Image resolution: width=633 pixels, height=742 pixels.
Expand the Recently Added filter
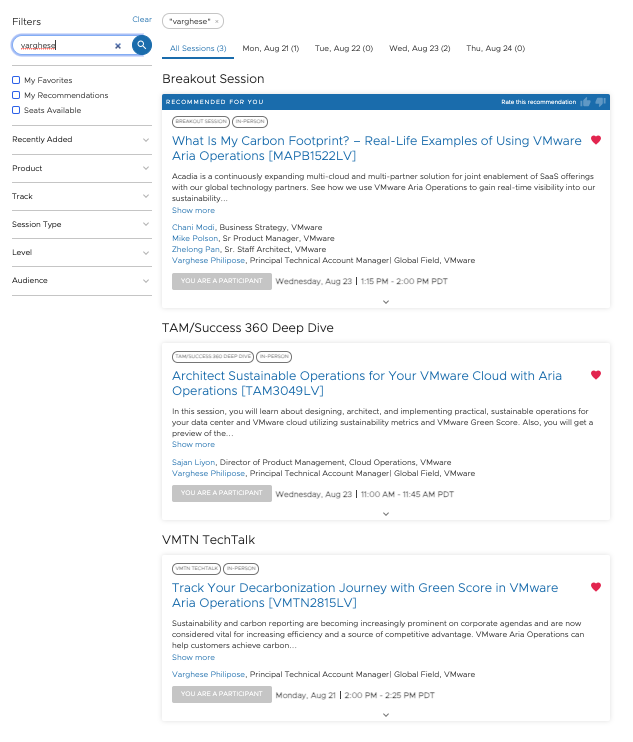tap(81, 140)
